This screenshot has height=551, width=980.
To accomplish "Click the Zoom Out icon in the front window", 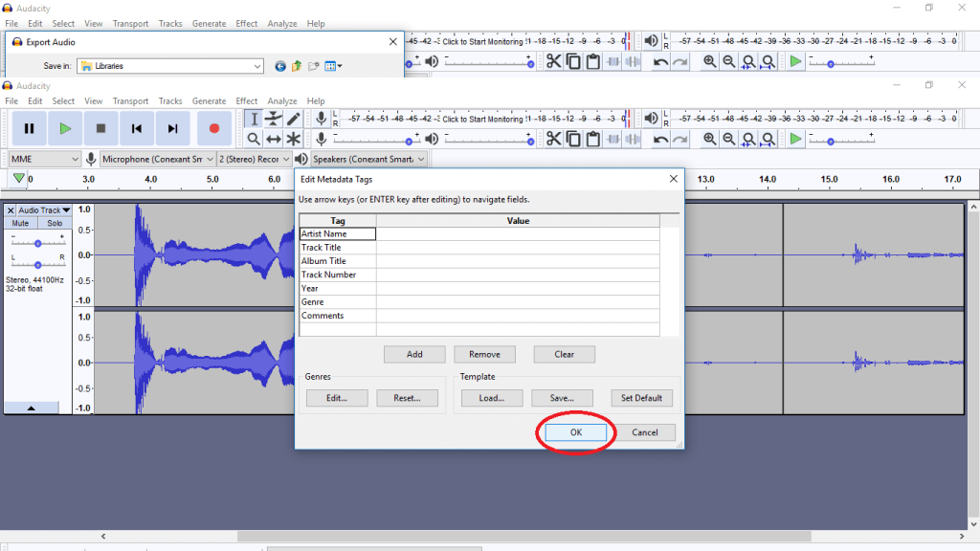I will (728, 139).
